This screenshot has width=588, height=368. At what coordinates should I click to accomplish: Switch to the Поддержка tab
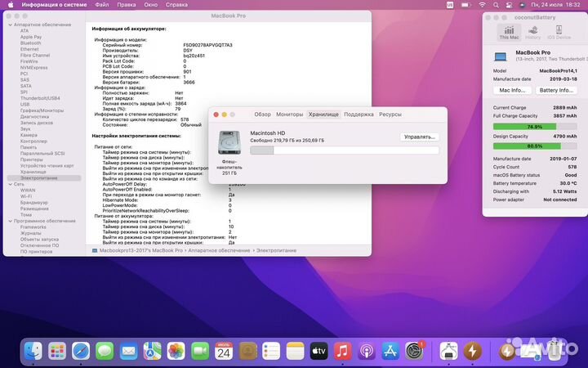click(x=359, y=114)
